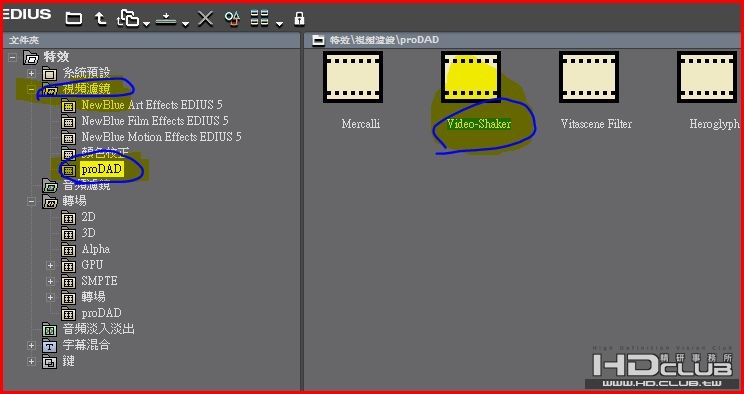The image size is (744, 394).
Task: Select the Vitascene Filter effect icon
Action: [589, 77]
